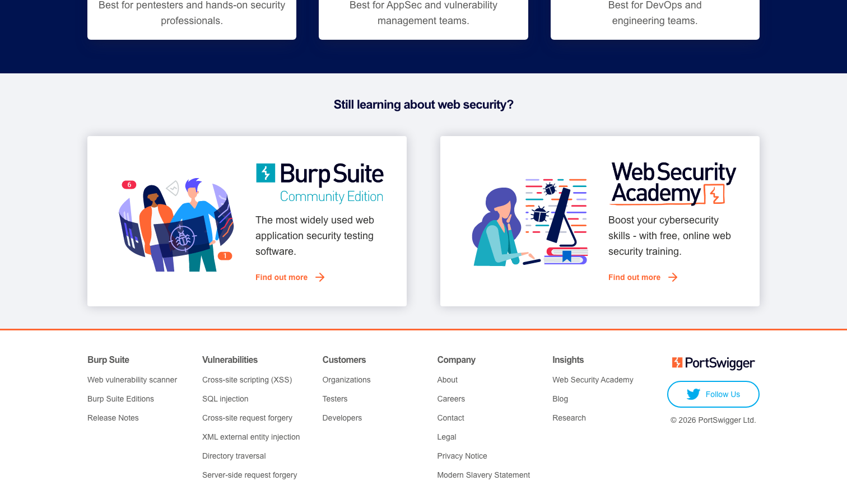Click the Vulnerabilities footer heading

coord(230,360)
